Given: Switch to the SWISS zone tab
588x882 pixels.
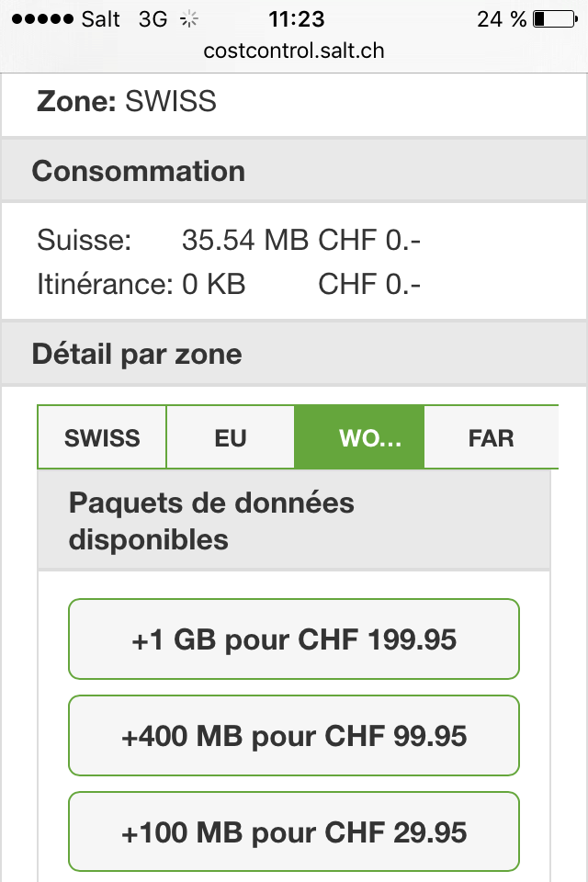Looking at the screenshot, I should click(x=102, y=437).
